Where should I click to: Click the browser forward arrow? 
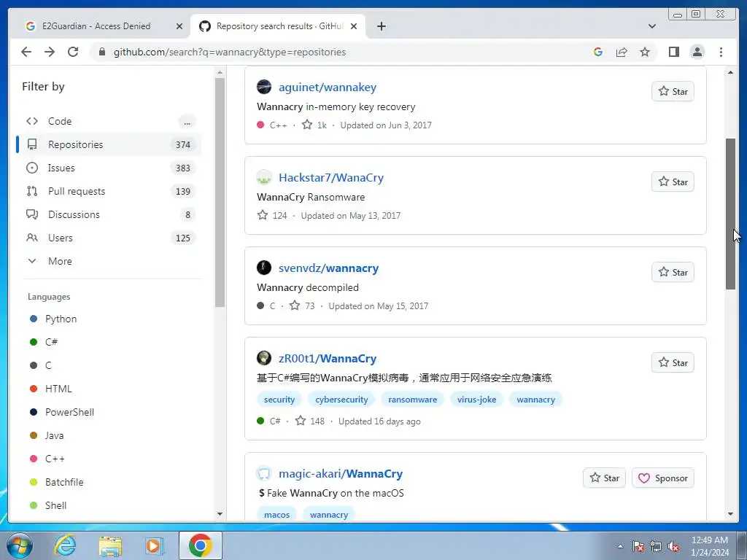[x=50, y=52]
